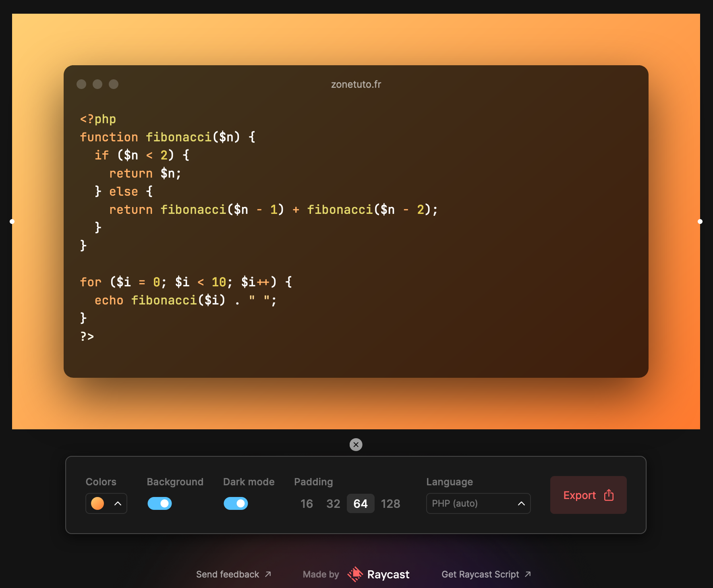Image resolution: width=713 pixels, height=588 pixels.
Task: Select padding value 16
Action: tap(307, 503)
